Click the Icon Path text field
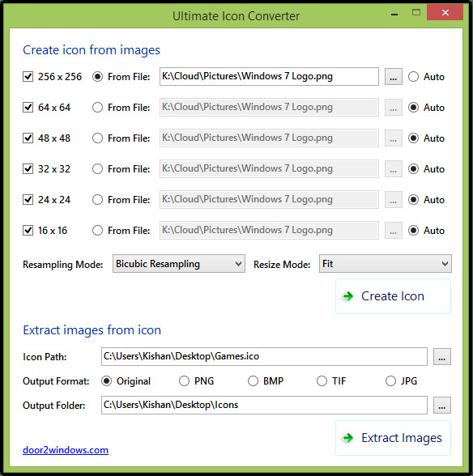 coord(264,356)
